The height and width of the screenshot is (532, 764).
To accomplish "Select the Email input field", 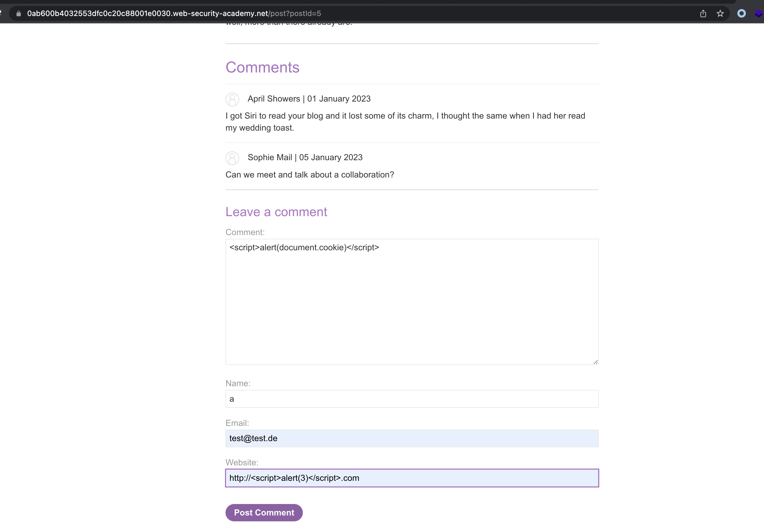I will (412, 438).
